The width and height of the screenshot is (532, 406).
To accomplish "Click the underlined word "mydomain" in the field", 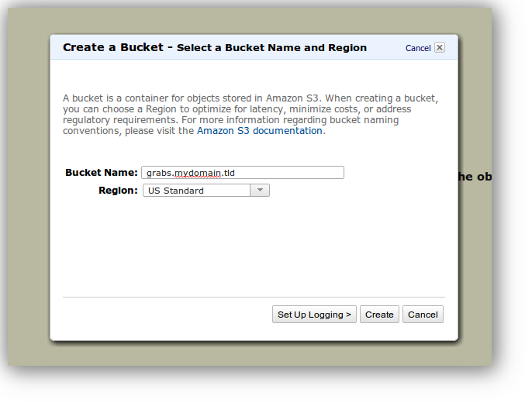I will pos(197,173).
